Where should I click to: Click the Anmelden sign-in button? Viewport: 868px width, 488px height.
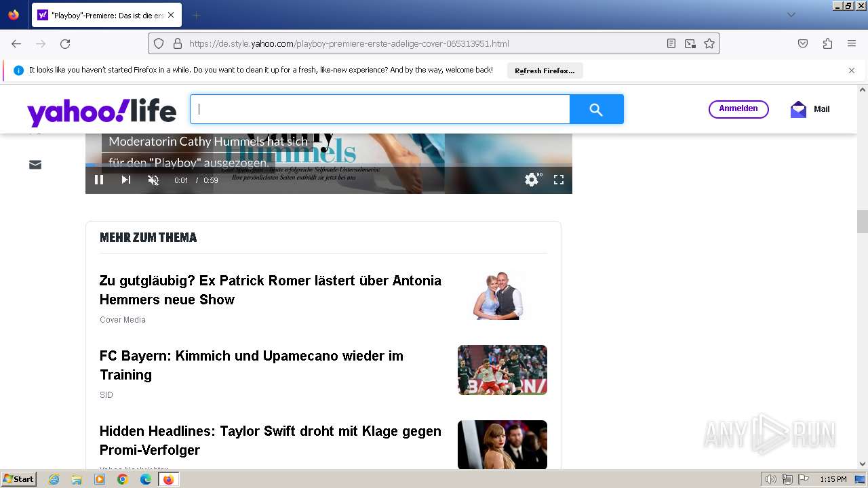tap(738, 109)
